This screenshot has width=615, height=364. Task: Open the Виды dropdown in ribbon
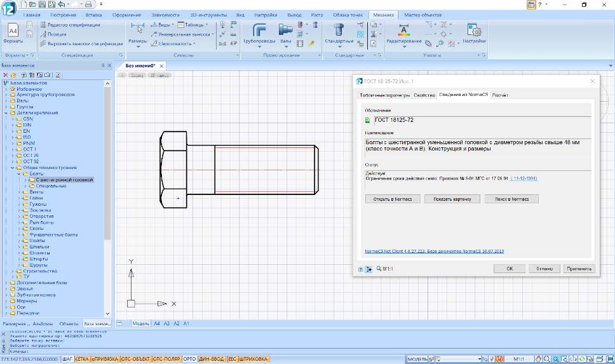tap(163, 25)
